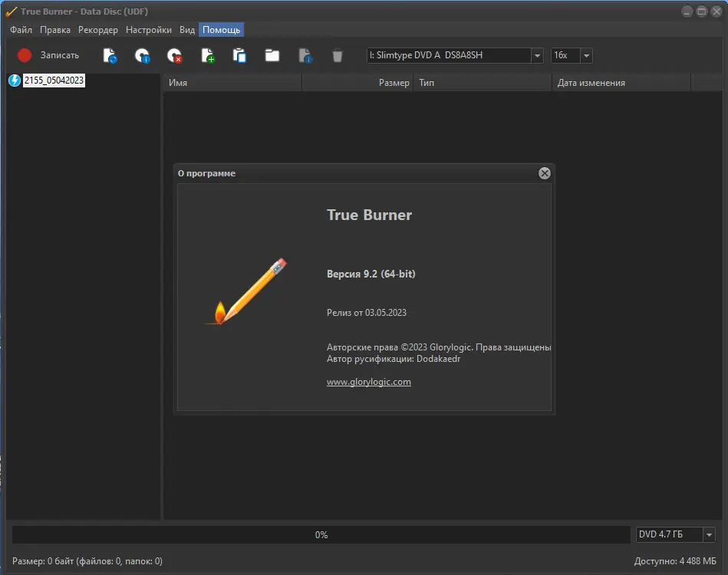
Task: Open the Помощь menu
Action: coord(220,29)
